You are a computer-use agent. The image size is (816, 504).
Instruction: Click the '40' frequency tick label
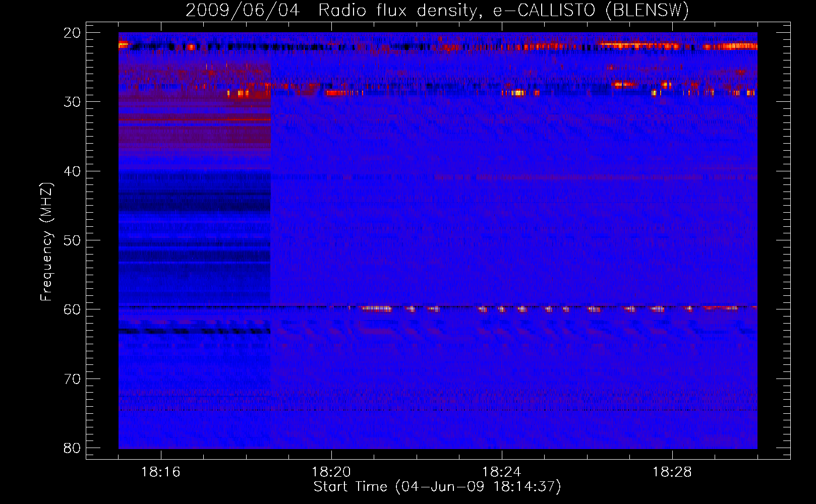tap(73, 171)
